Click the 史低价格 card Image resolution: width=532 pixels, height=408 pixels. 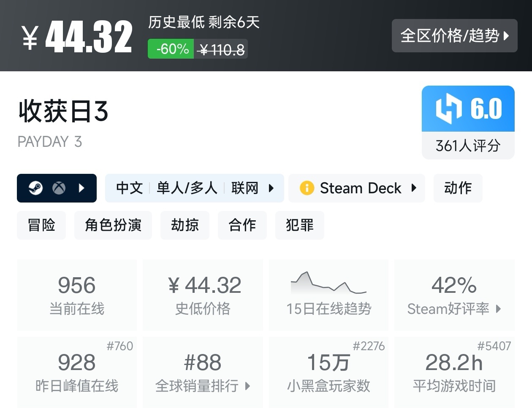(x=203, y=295)
